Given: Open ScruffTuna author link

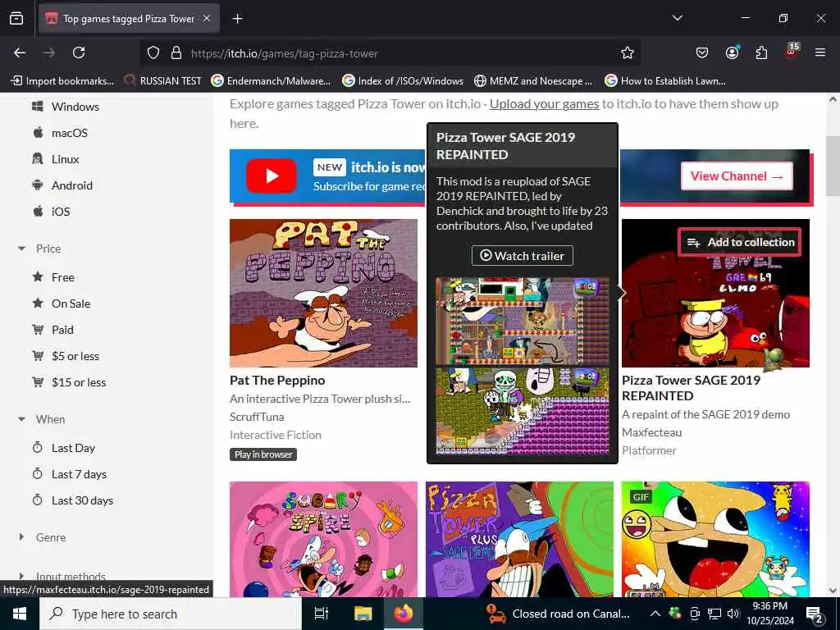Looking at the screenshot, I should 257,417.
